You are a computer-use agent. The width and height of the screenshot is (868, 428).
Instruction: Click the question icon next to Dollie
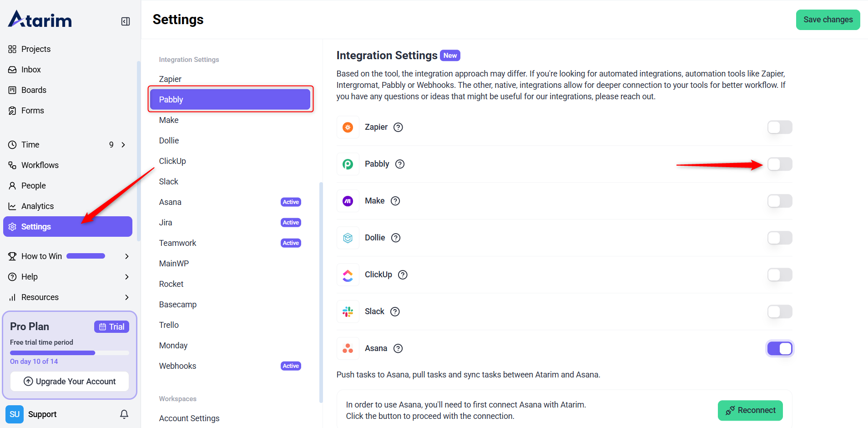(396, 238)
